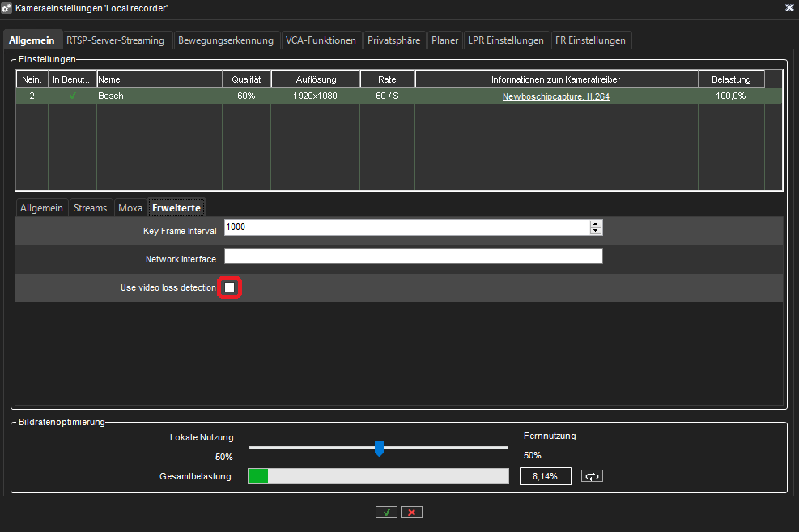Open the Moxa sub-tab
The height and width of the screenshot is (532, 799).
point(130,208)
